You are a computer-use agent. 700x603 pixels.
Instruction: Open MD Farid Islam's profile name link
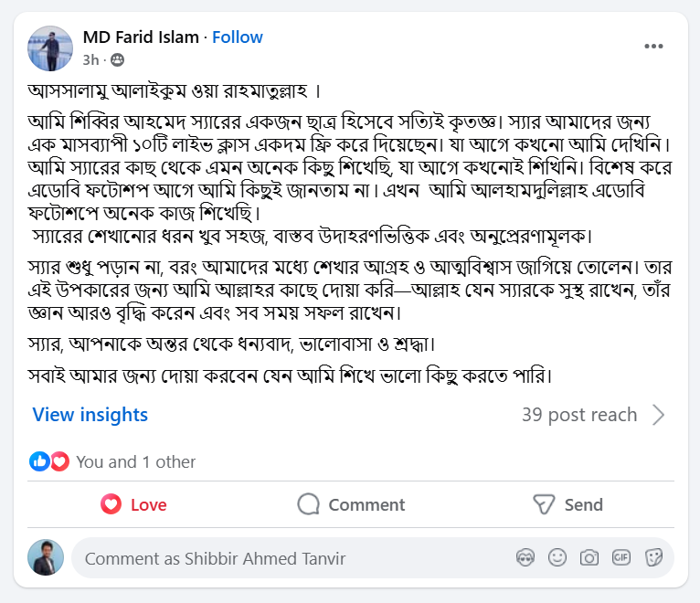pos(141,37)
